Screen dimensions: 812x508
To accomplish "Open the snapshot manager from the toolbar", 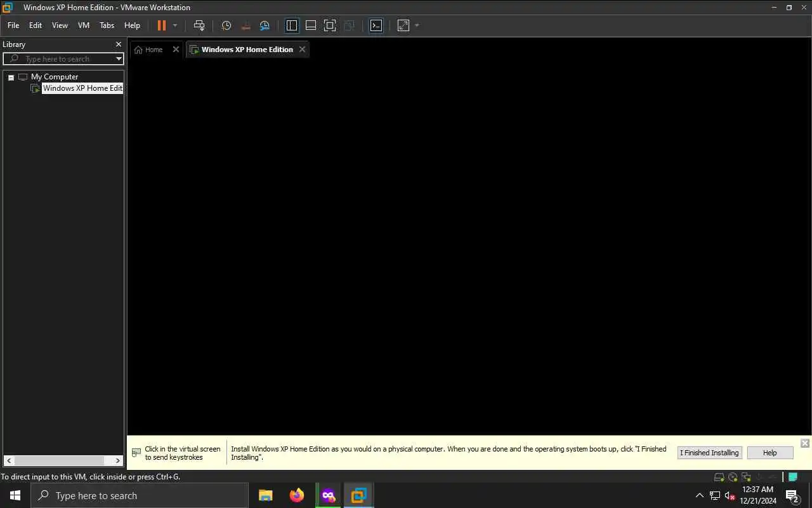I will pos(265,25).
